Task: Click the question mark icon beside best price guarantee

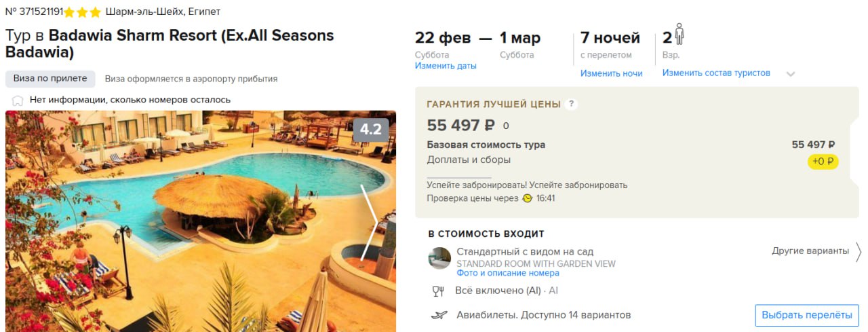Action: click(x=572, y=104)
